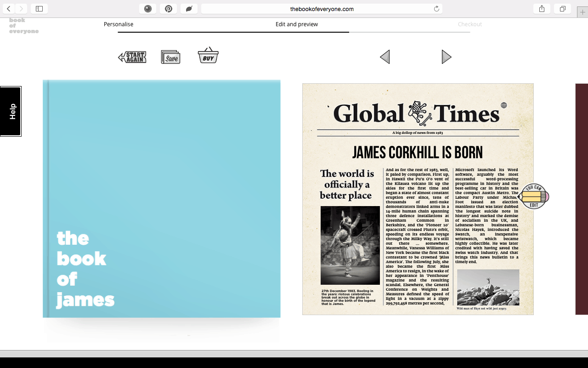The height and width of the screenshot is (368, 588).
Task: Click the round dark extension icon in the toolbar
Action: (x=148, y=9)
